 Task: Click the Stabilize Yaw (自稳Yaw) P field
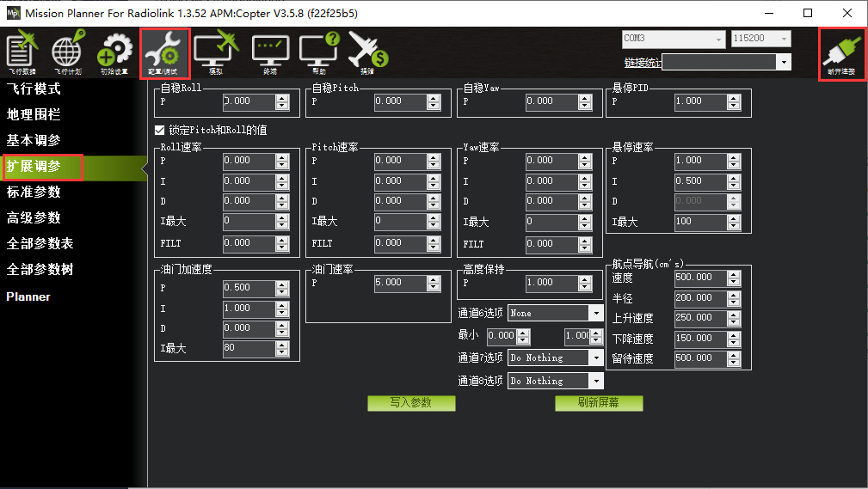tap(552, 101)
